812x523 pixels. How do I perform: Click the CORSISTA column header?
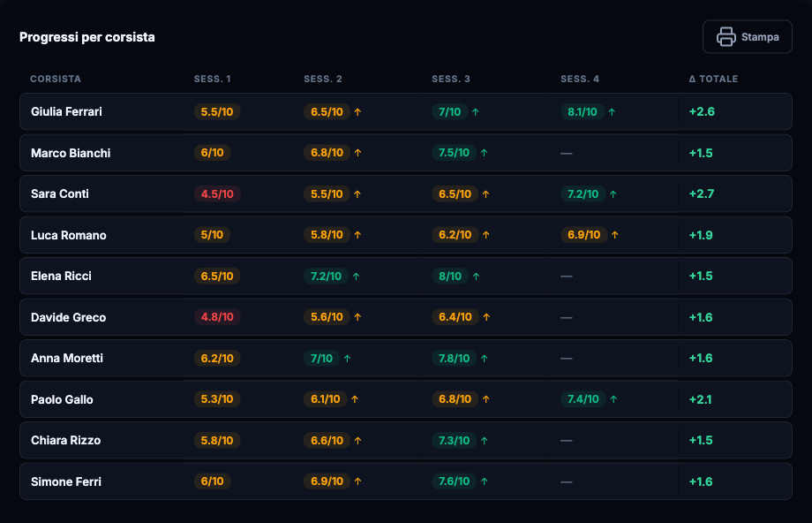tap(56, 79)
